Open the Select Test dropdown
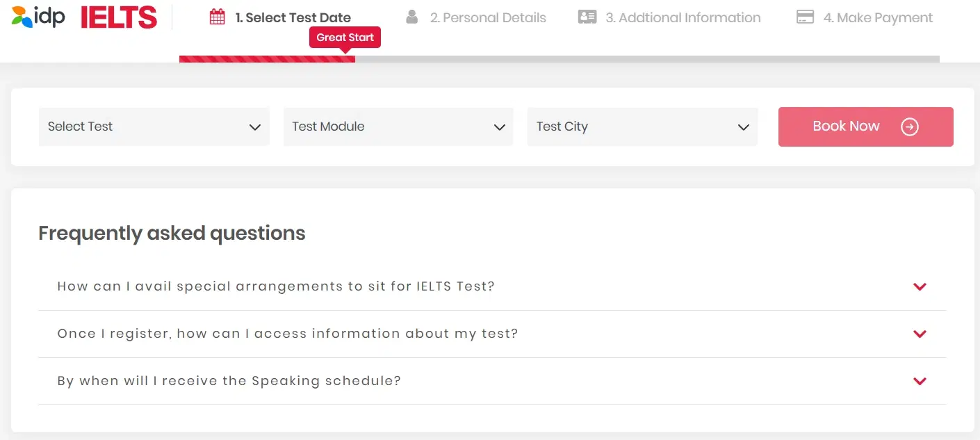The height and width of the screenshot is (440, 980). (154, 127)
